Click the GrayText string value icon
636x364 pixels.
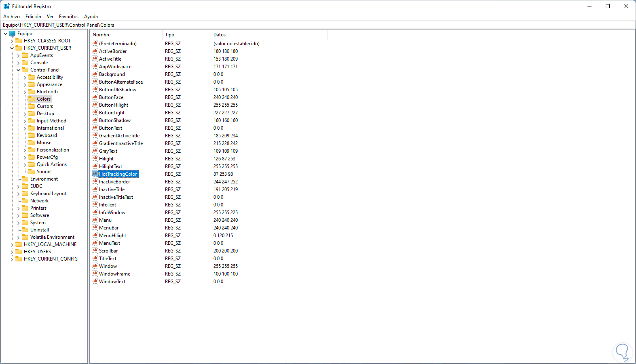[95, 151]
